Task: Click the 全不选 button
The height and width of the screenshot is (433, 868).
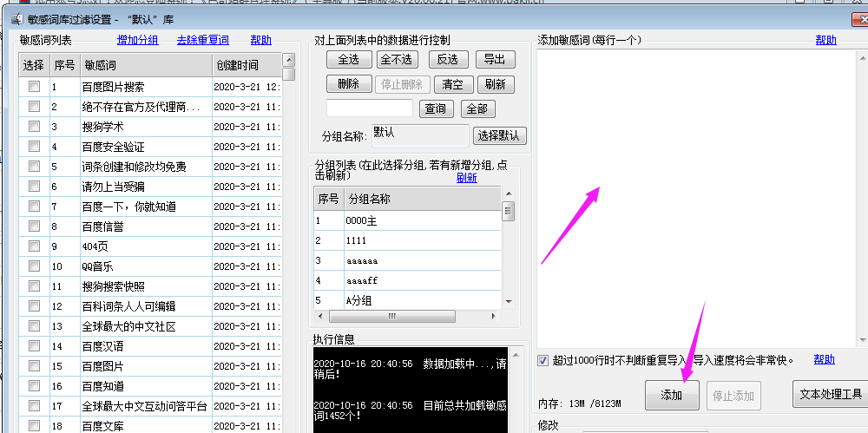Action: tap(398, 59)
